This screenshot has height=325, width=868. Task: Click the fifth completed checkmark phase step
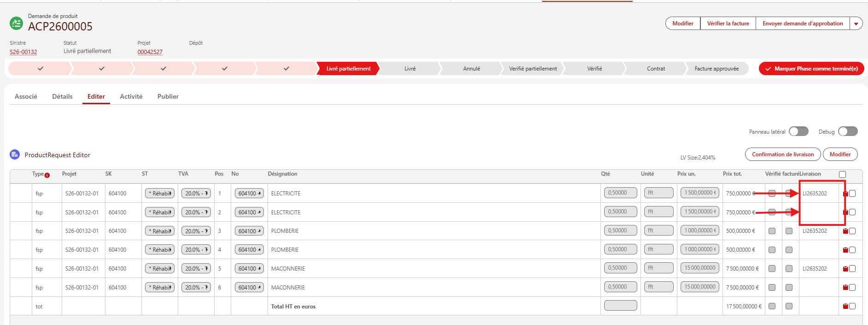pyautogui.click(x=286, y=69)
